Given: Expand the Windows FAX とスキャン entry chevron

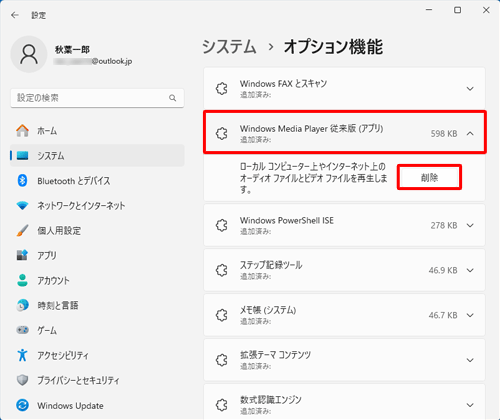Looking at the screenshot, I should tap(470, 89).
